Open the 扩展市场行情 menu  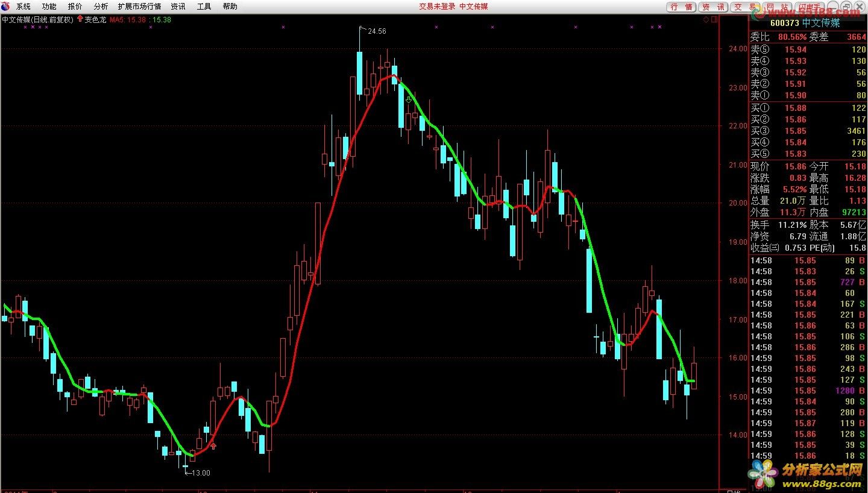click(x=139, y=7)
